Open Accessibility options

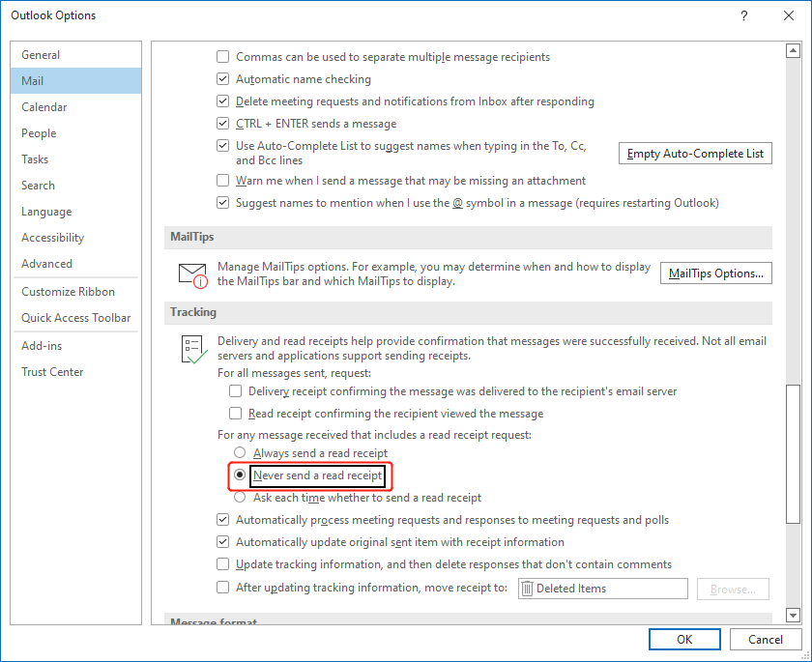click(x=75, y=238)
